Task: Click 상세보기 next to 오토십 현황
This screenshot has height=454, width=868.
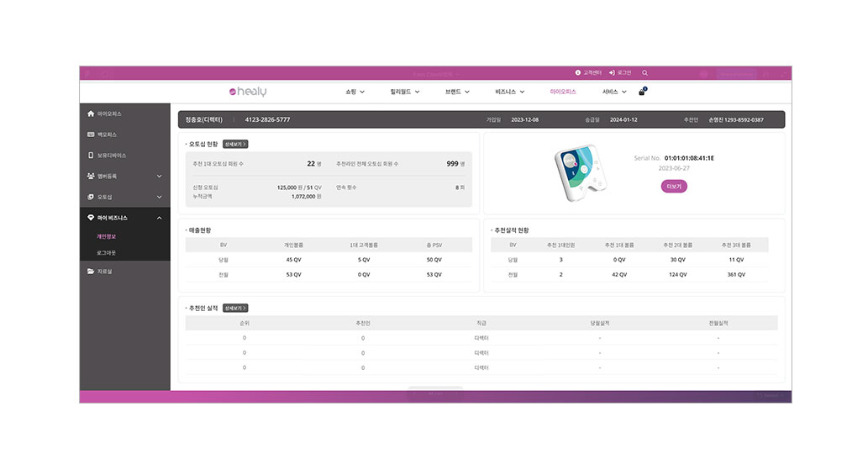Action: click(x=236, y=145)
